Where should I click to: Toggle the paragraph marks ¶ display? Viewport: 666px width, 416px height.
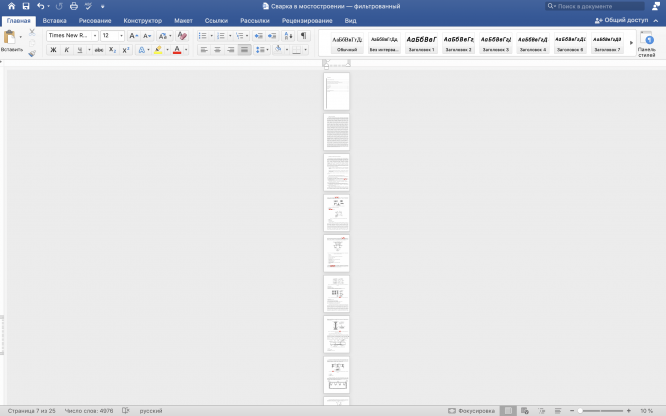tap(303, 36)
